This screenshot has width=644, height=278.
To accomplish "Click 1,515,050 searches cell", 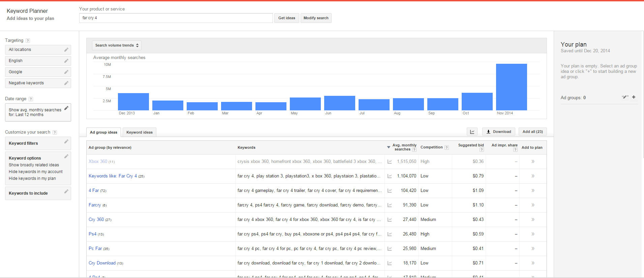I will (x=406, y=162).
